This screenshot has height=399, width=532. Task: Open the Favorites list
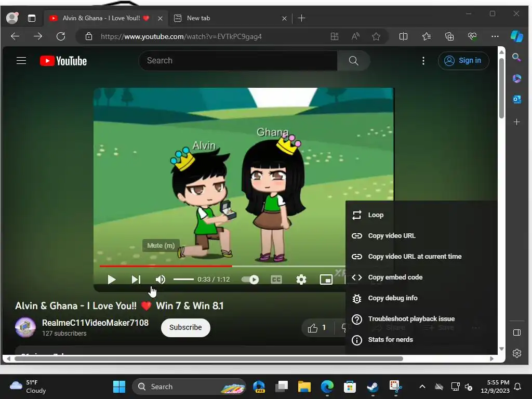pos(427,36)
